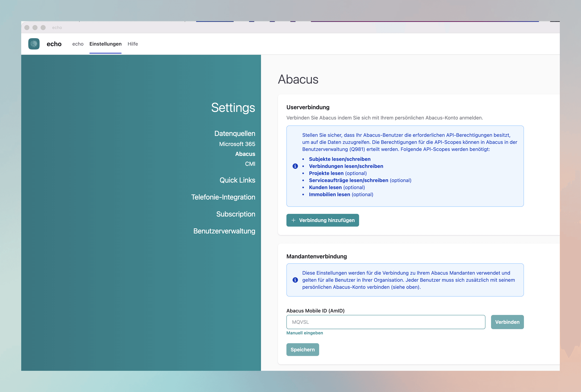581x392 pixels.
Task: Click the info icon in Userverbindung notice
Action: click(295, 166)
